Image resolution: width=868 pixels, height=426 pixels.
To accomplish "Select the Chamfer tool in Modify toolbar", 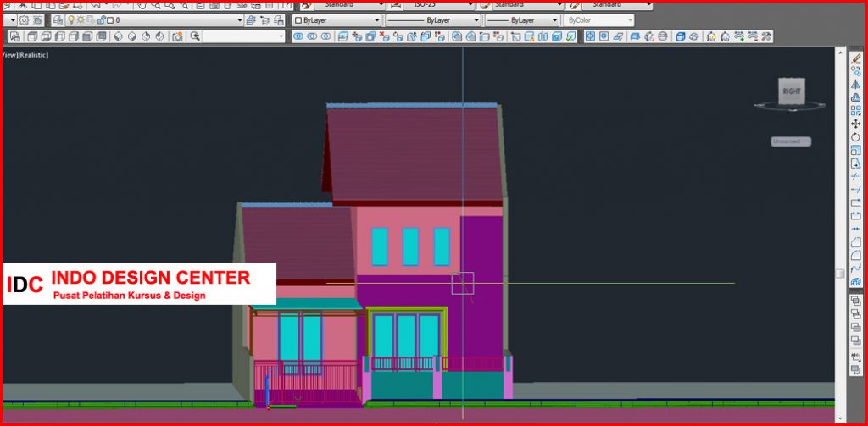I will point(856,241).
